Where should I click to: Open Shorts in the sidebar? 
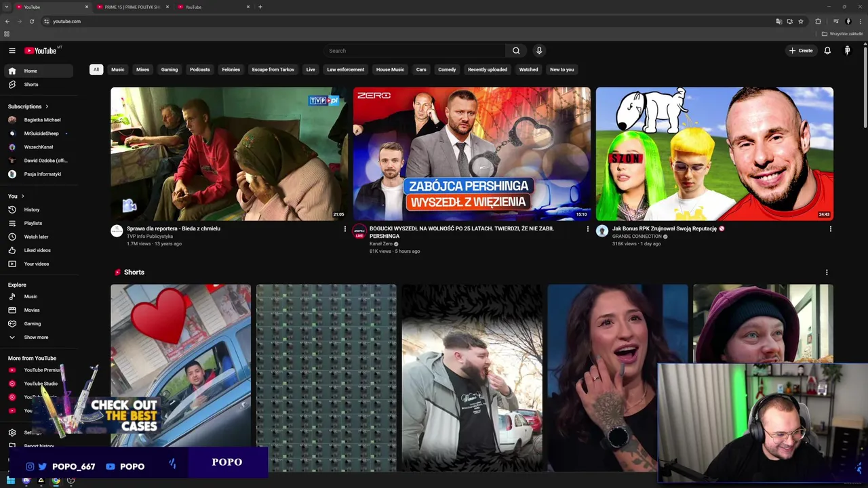pyautogui.click(x=39, y=85)
